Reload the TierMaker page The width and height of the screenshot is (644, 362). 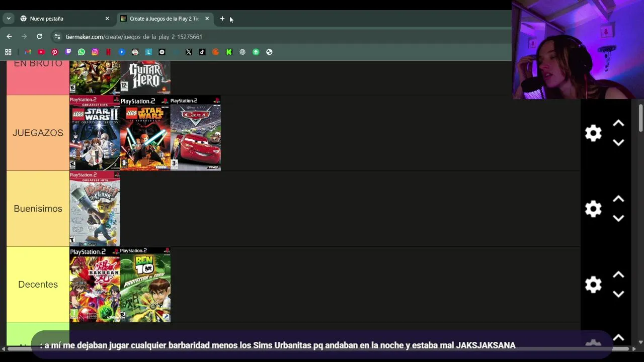39,36
